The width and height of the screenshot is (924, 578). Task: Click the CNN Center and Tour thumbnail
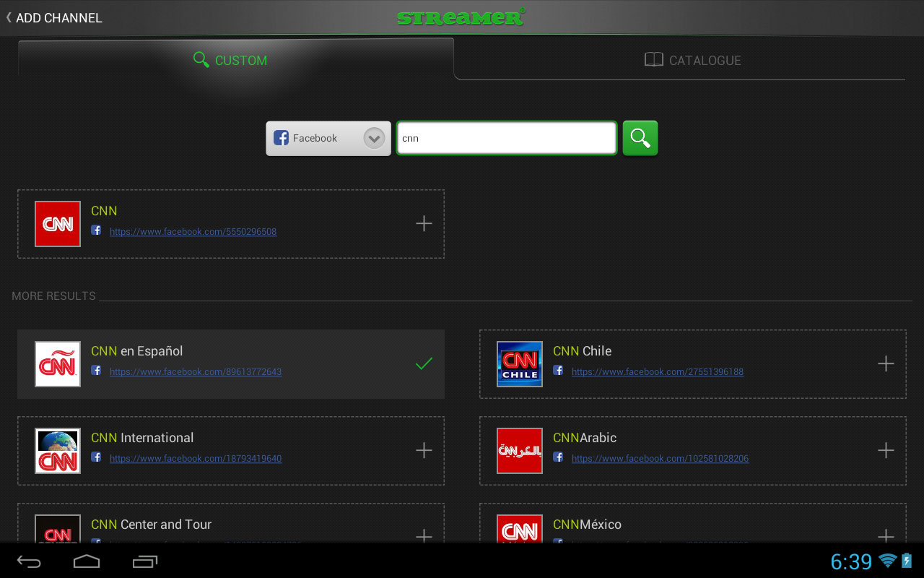58,529
